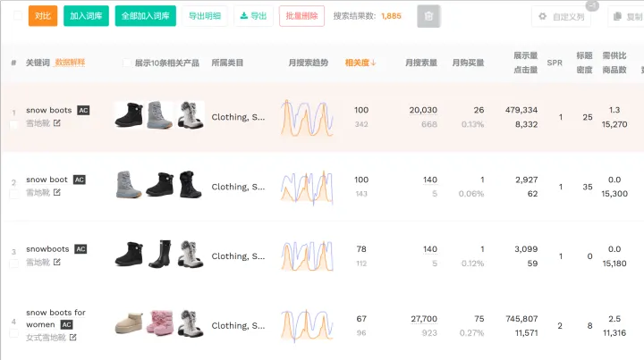
Task: Open keyword snow boots for women
Action: pyautogui.click(x=55, y=318)
